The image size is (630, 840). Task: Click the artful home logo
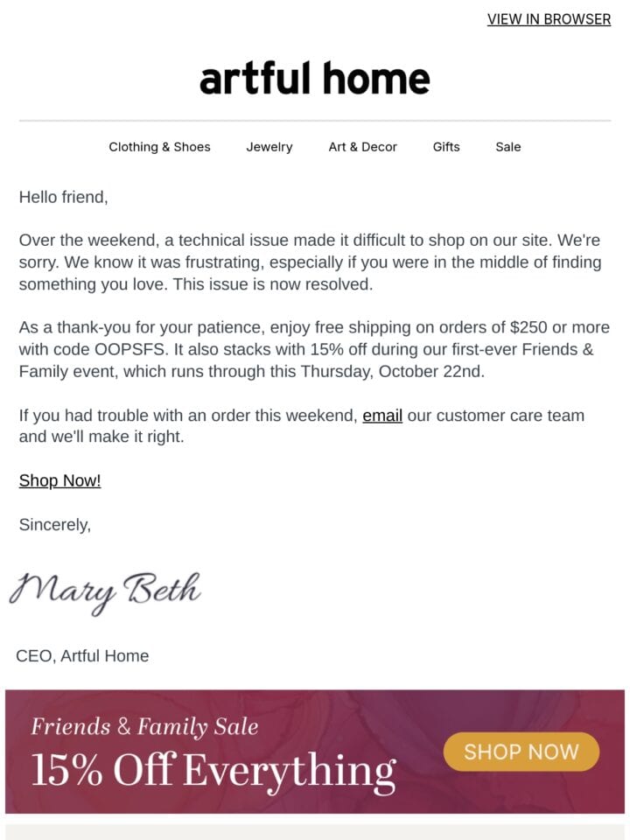coord(314,78)
